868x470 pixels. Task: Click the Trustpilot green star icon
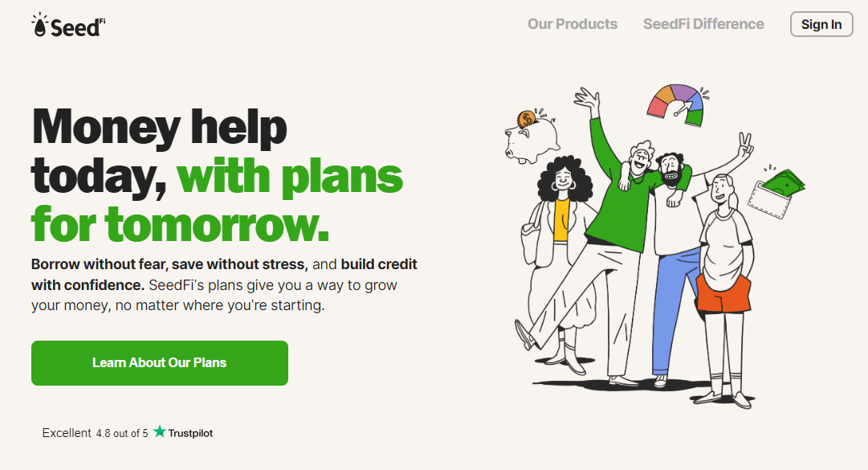click(160, 431)
